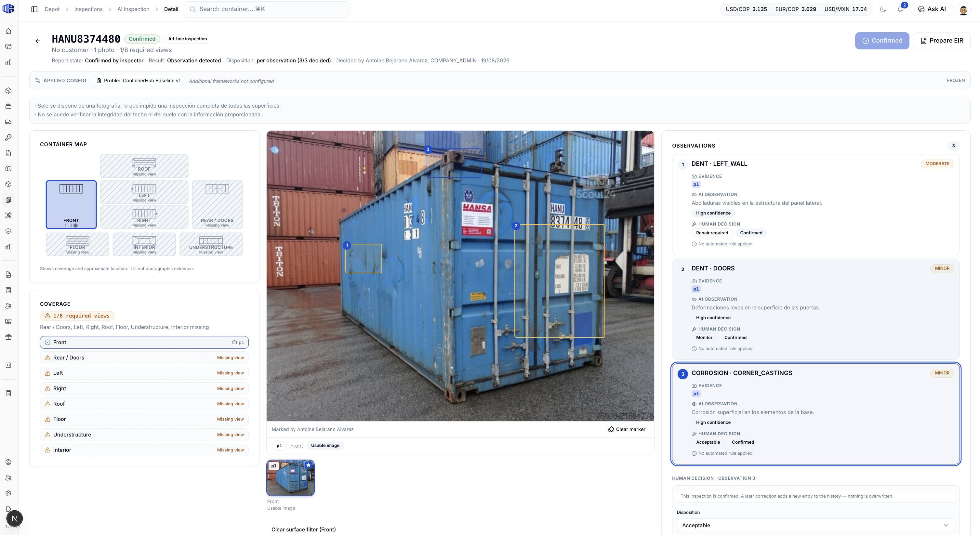
Task: Click the app logo at top left
Action: tap(8, 8)
